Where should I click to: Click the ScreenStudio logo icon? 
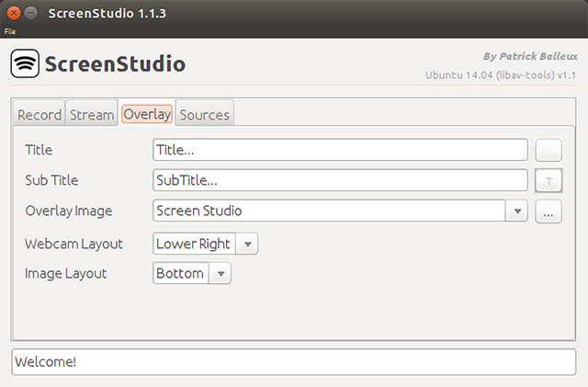click(25, 63)
